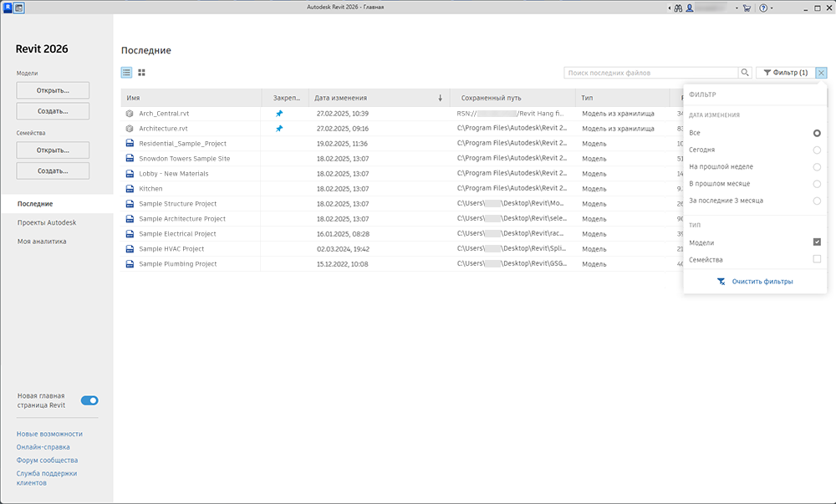The image size is (836, 504).
Task: Switch to list view of recent files
Action: click(126, 73)
